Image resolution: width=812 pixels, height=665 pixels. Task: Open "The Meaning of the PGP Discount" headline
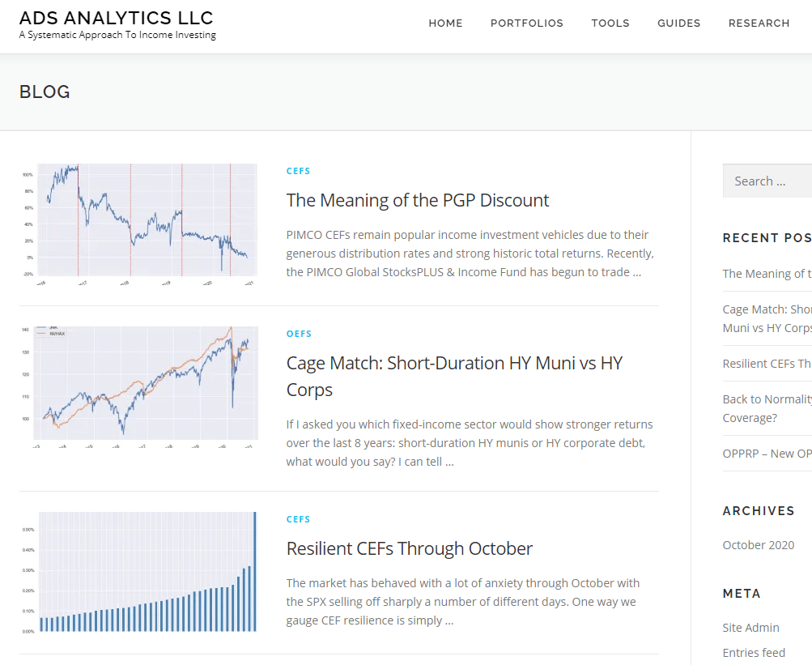(418, 201)
